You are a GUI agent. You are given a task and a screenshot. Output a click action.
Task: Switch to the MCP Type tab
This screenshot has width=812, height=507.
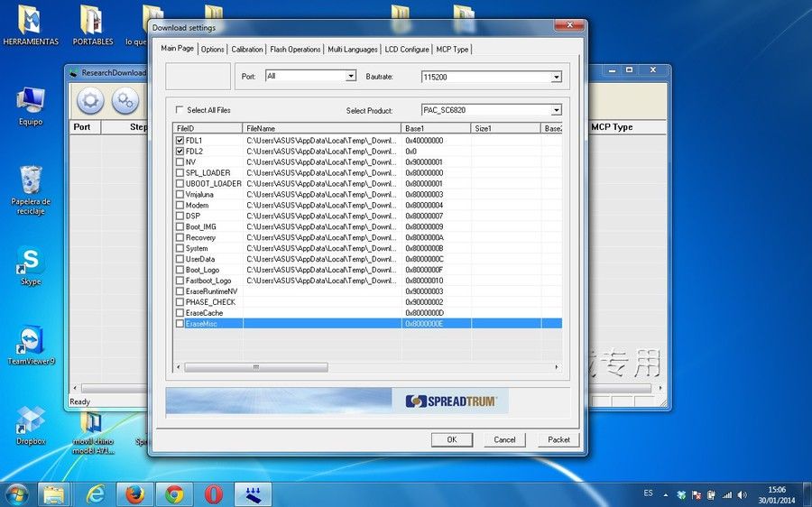452,50
